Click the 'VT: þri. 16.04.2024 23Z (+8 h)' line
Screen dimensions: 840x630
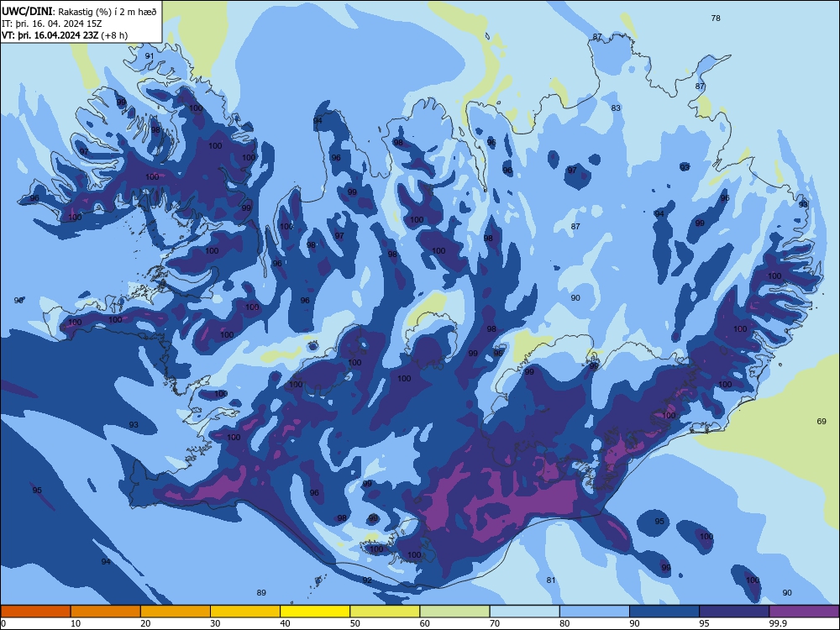[65, 35]
